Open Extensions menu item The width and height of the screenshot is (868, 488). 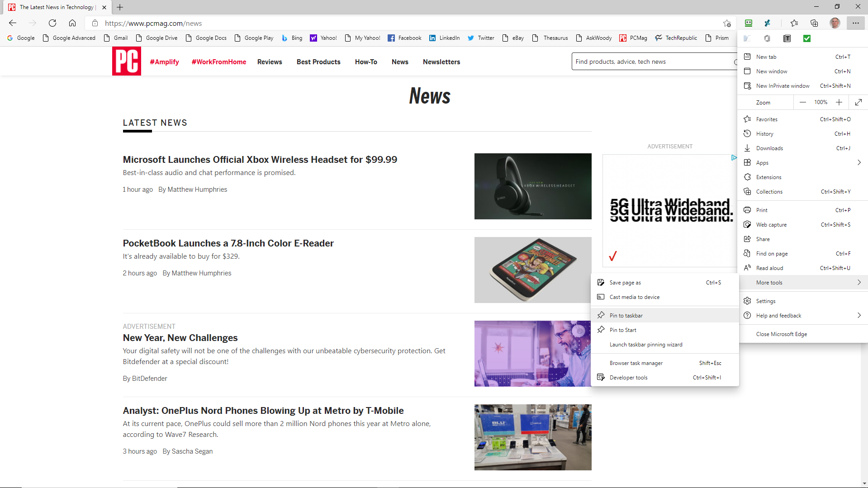point(803,177)
